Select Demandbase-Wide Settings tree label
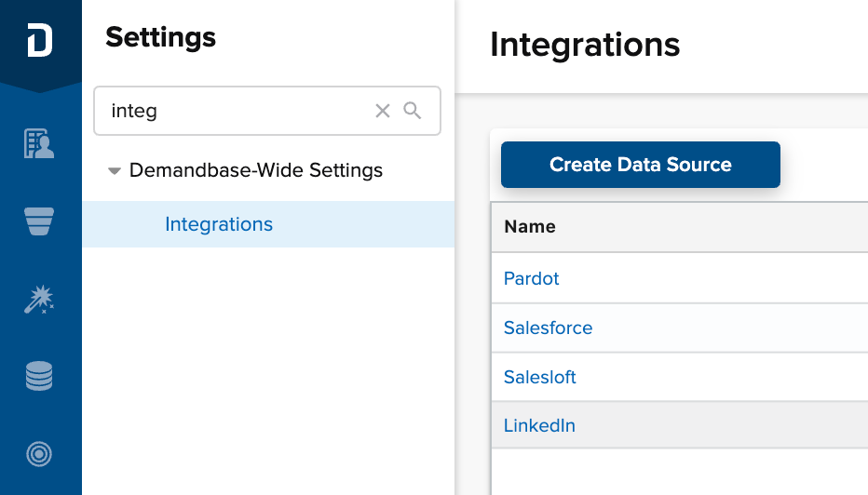The image size is (868, 495). [256, 170]
